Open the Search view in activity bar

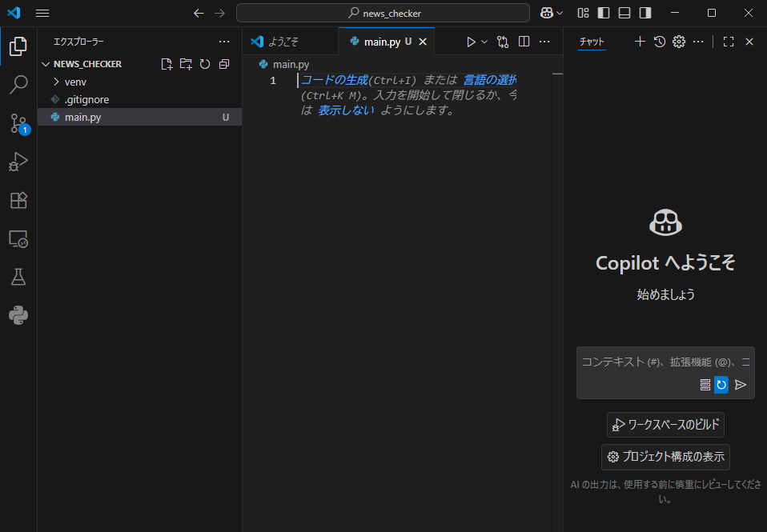pyautogui.click(x=18, y=84)
